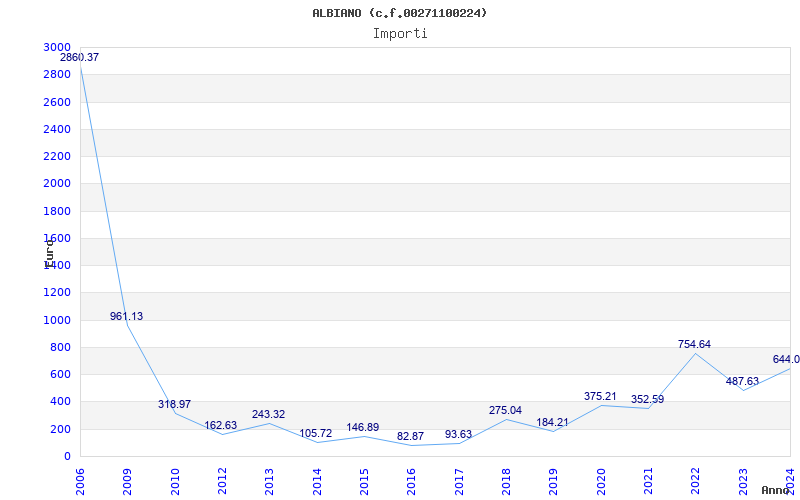Select the data label 184.21

[x=553, y=422]
